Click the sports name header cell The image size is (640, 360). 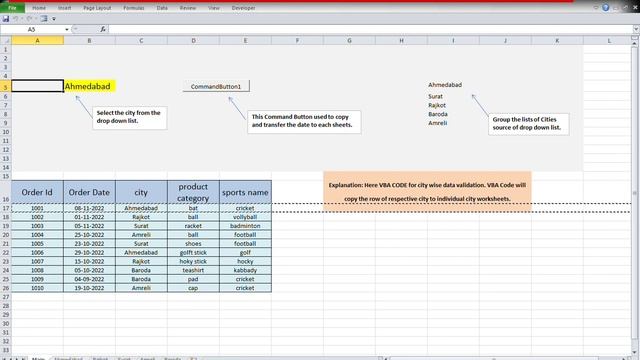[x=245, y=192]
